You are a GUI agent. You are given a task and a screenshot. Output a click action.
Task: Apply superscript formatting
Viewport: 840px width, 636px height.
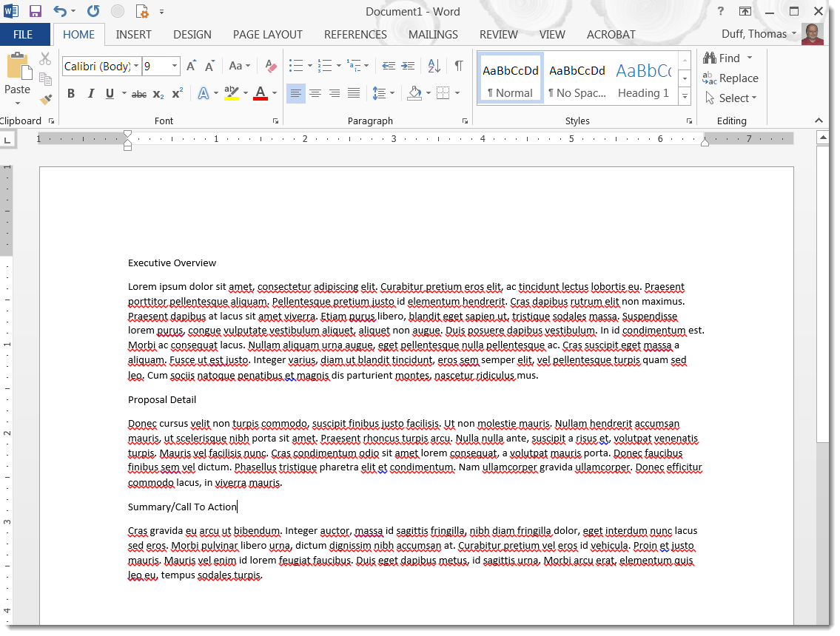(175, 93)
